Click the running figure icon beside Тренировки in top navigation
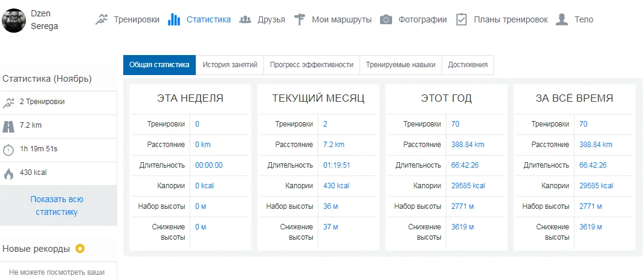644x279 pixels. coord(101,19)
